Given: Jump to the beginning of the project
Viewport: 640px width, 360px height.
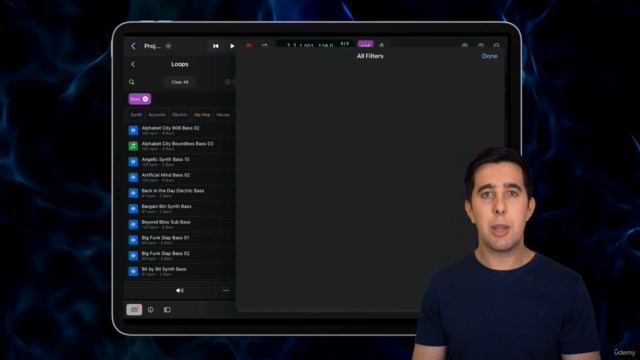Looking at the screenshot, I should click(x=216, y=46).
